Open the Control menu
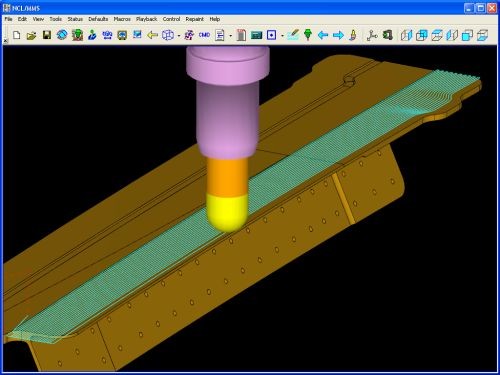500x375 pixels. pos(171,19)
